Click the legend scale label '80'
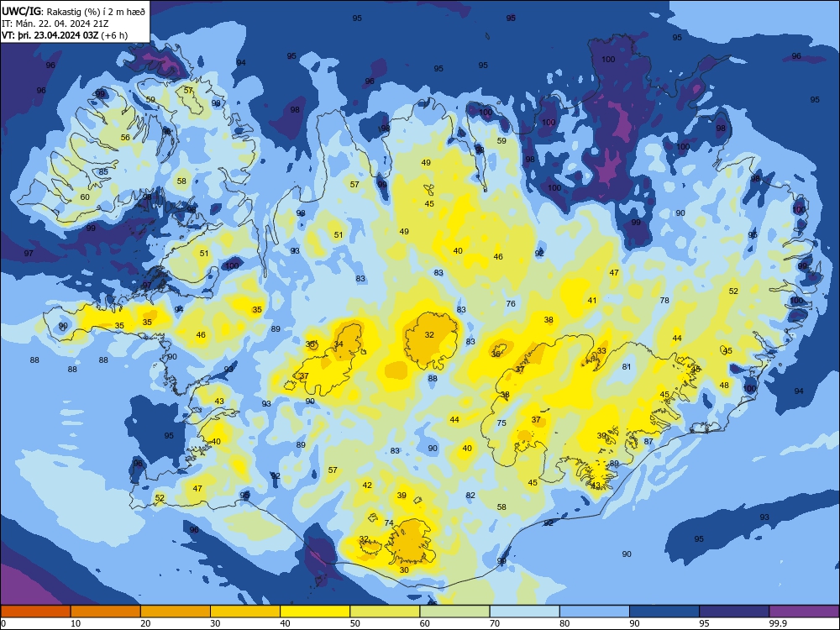The width and height of the screenshot is (840, 630). pos(564,623)
